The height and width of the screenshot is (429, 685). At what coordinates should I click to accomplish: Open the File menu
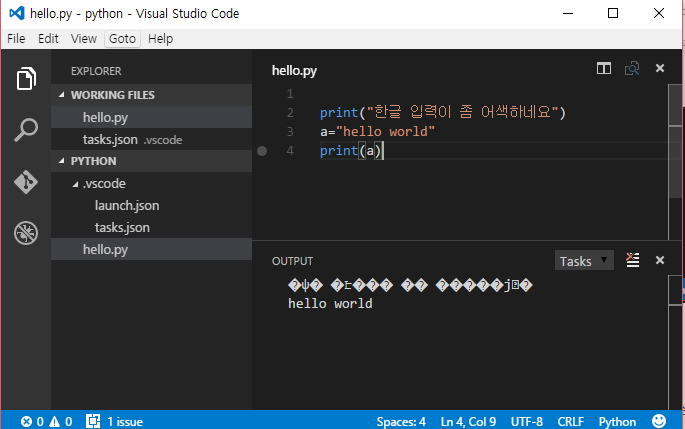pyautogui.click(x=16, y=38)
